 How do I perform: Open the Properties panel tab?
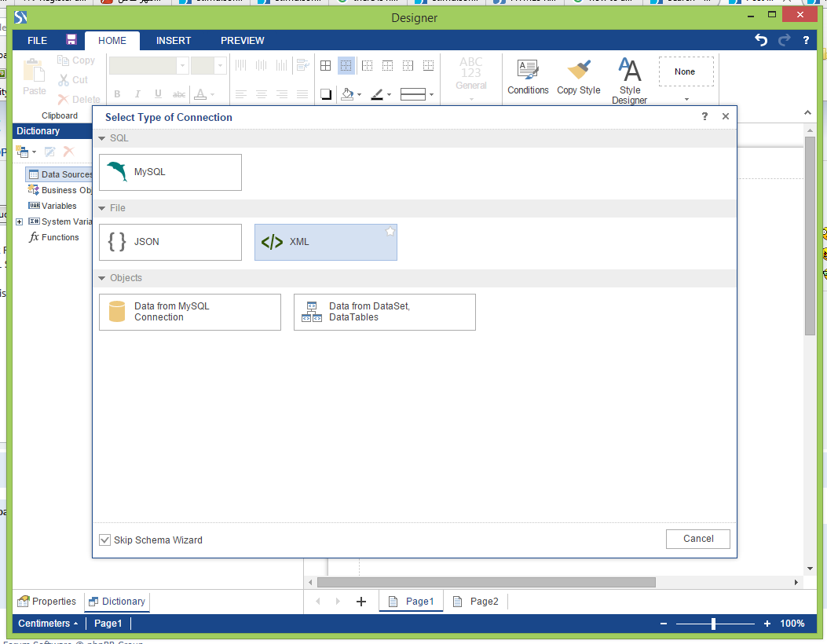(47, 602)
